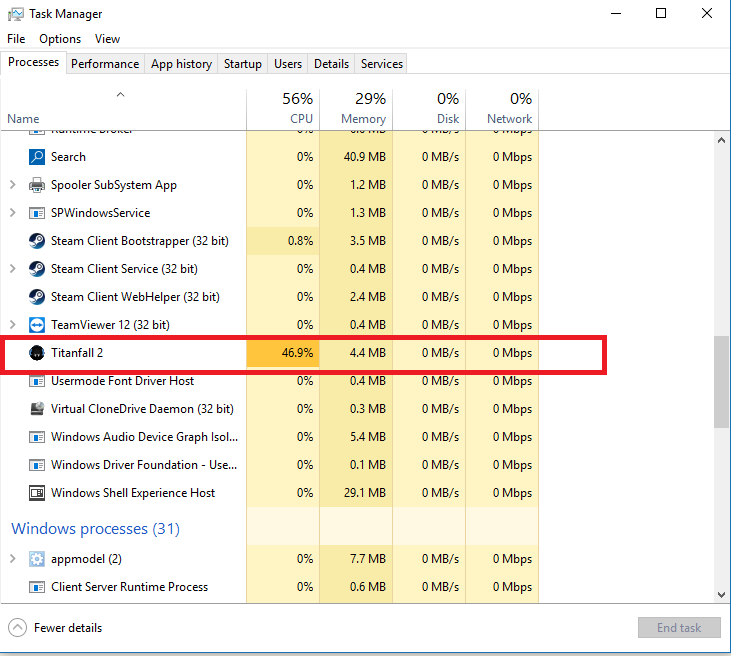Open the Options menu

[x=60, y=39]
